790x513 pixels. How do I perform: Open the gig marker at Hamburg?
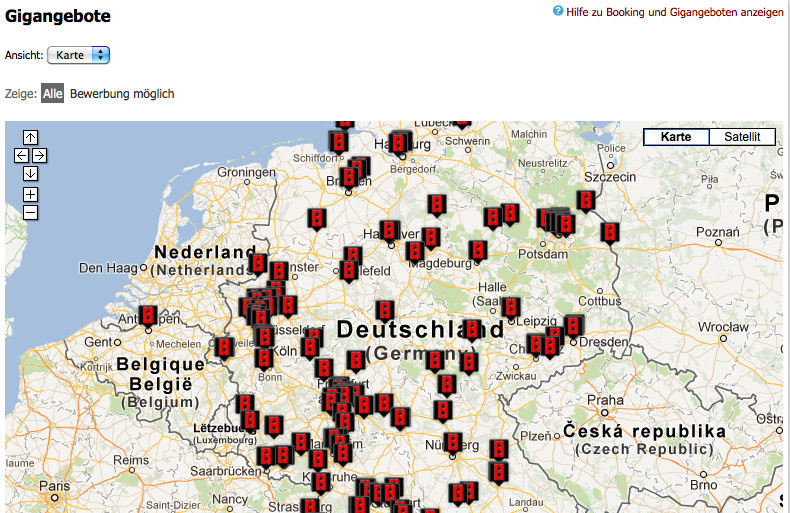click(400, 144)
